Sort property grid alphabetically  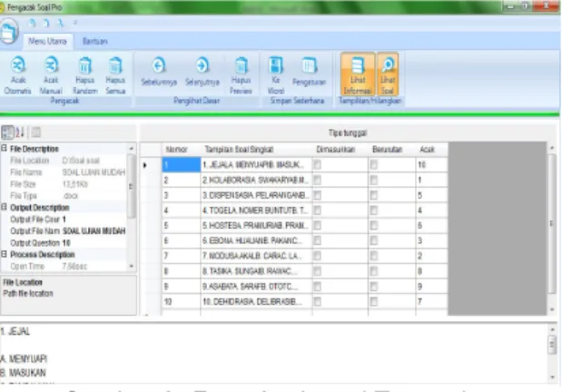click(20, 132)
